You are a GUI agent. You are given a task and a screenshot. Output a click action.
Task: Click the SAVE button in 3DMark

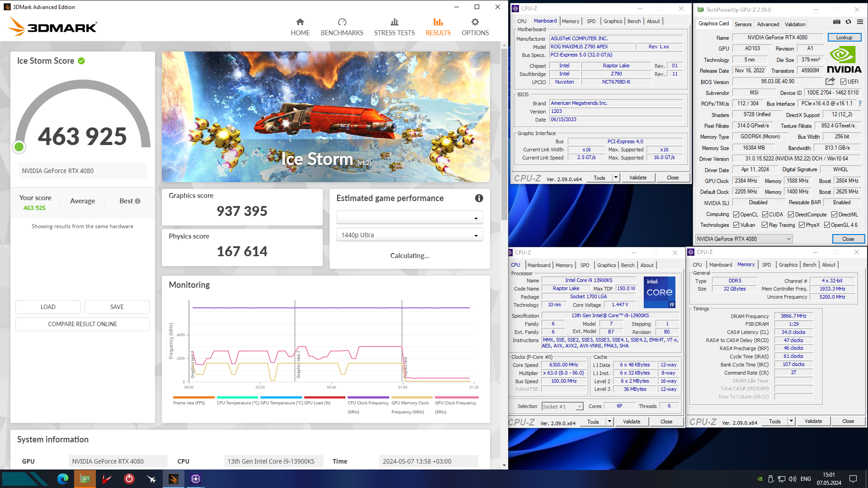[x=117, y=307]
